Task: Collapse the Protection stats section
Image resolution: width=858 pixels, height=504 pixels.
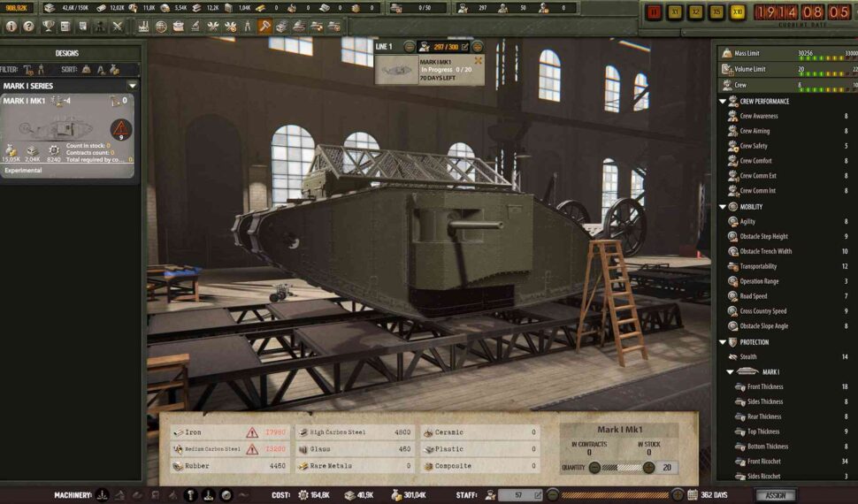Action: (x=723, y=342)
